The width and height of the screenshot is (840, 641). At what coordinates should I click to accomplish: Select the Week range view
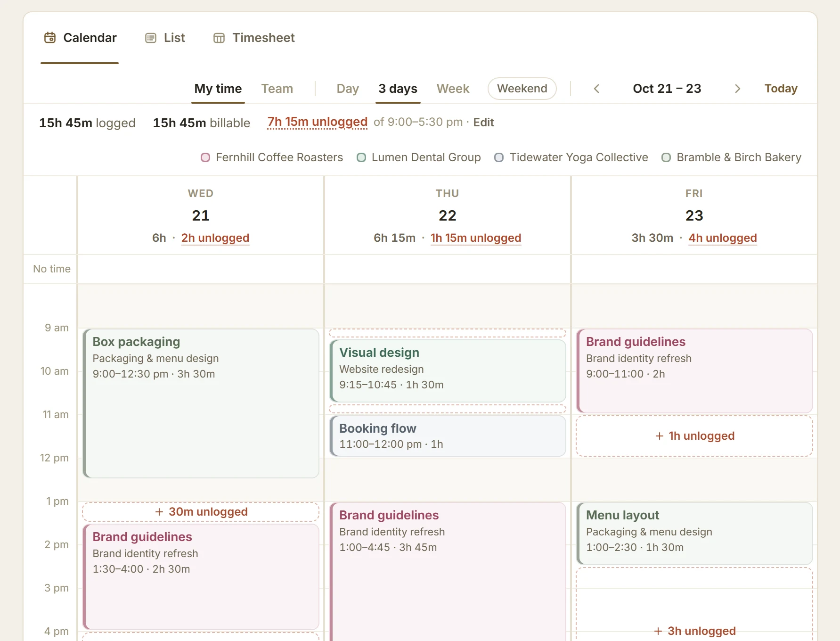[x=453, y=89]
